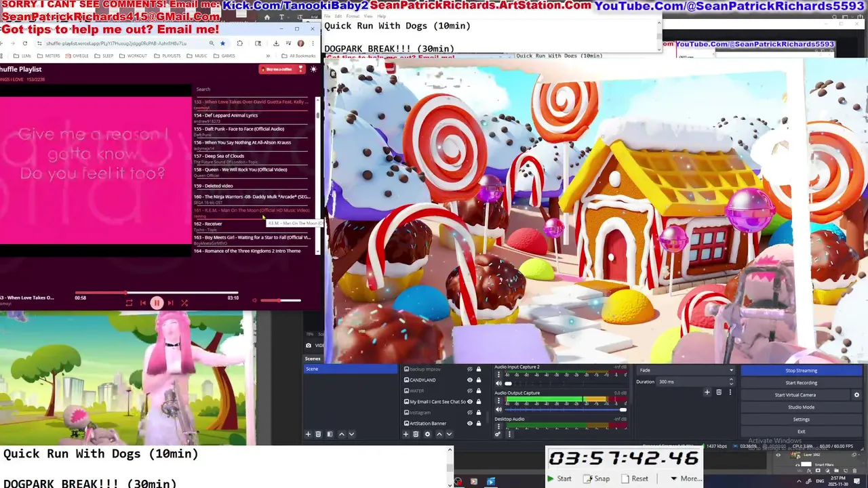The height and width of the screenshot is (488, 868).
Task: Remove selected scene with Scenes trash icon
Action: click(x=318, y=434)
